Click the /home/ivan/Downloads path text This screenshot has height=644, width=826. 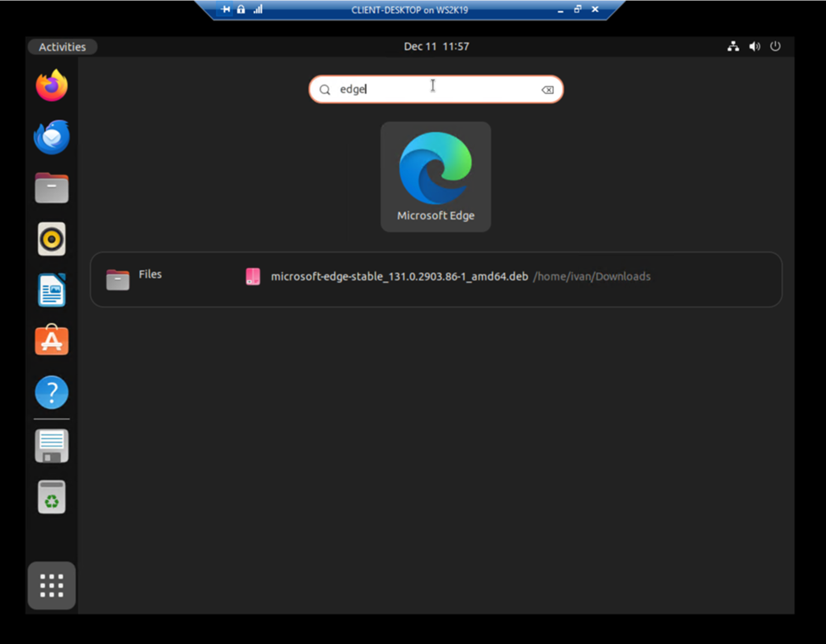(591, 277)
